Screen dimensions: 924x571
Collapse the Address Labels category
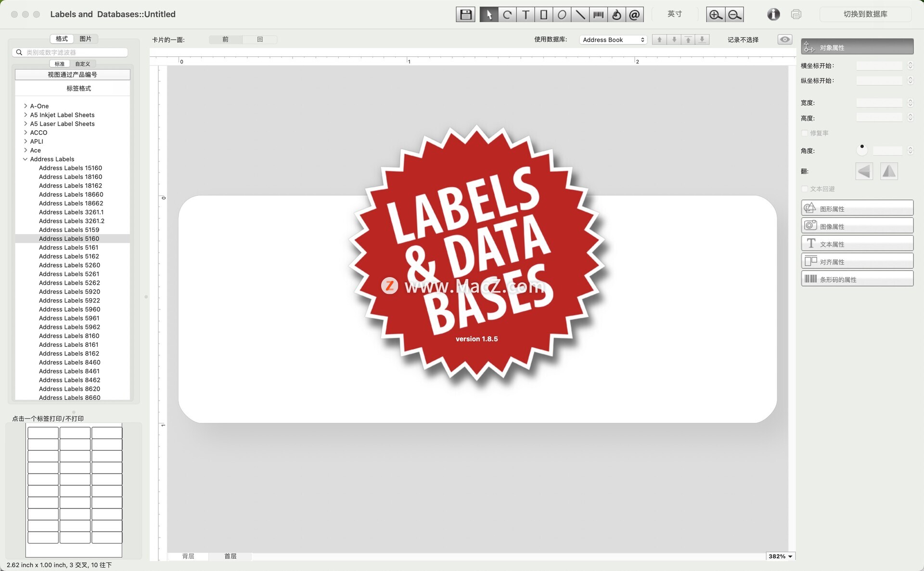[x=26, y=159]
